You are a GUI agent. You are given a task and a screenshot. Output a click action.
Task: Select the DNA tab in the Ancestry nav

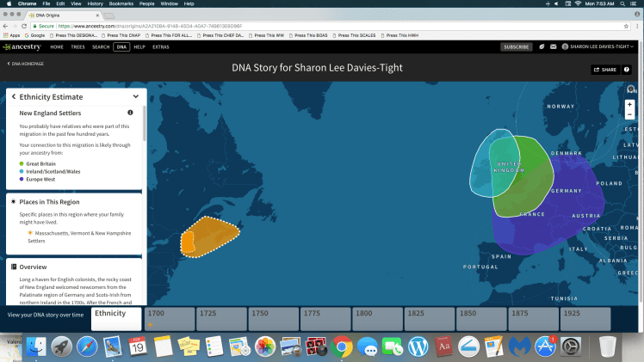[121, 46]
